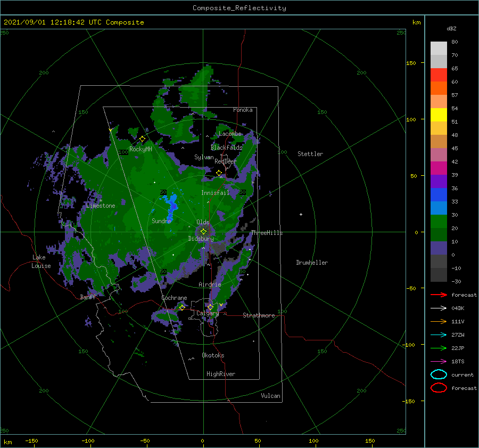Click the red forecast arrow in legend
Screen dimensions: 479x448
click(x=439, y=295)
